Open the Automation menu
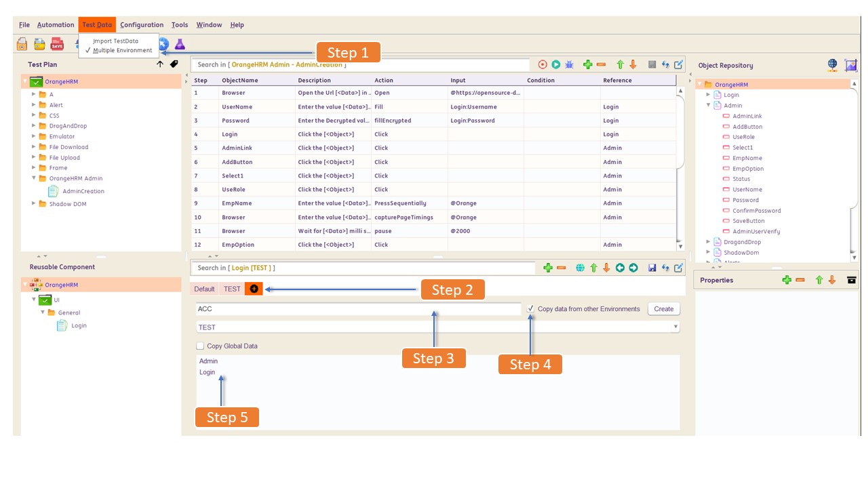 point(56,24)
